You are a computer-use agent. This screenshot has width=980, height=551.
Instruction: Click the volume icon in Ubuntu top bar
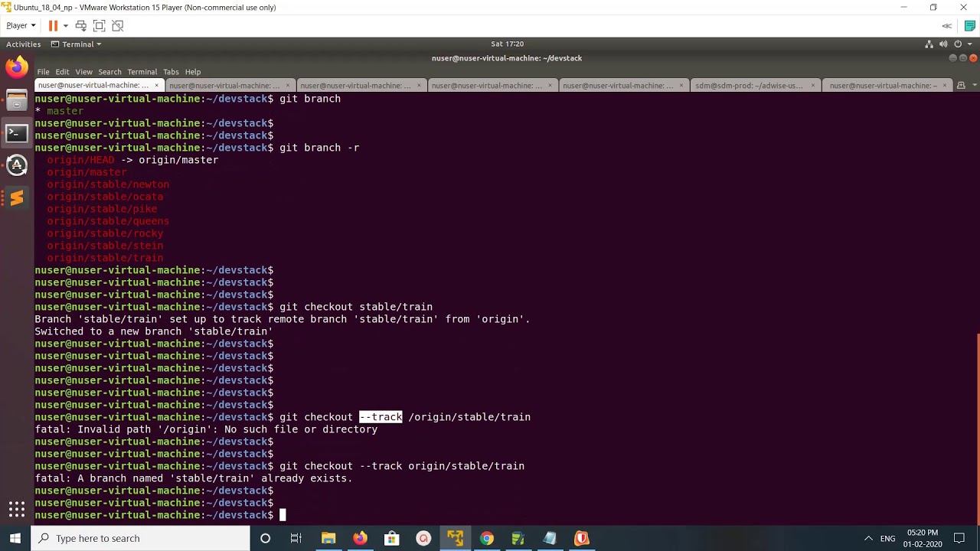coord(943,44)
